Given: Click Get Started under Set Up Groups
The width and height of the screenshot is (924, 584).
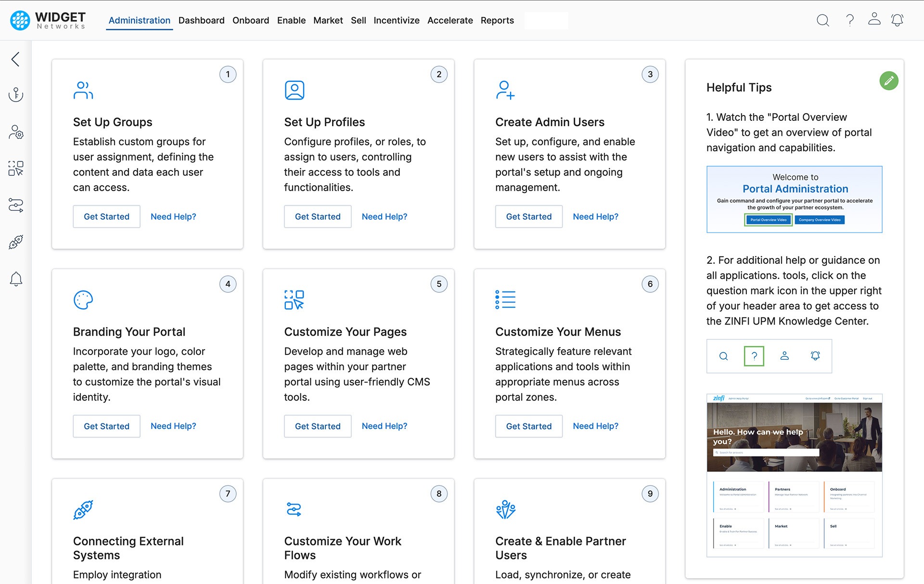Looking at the screenshot, I should (x=106, y=217).
